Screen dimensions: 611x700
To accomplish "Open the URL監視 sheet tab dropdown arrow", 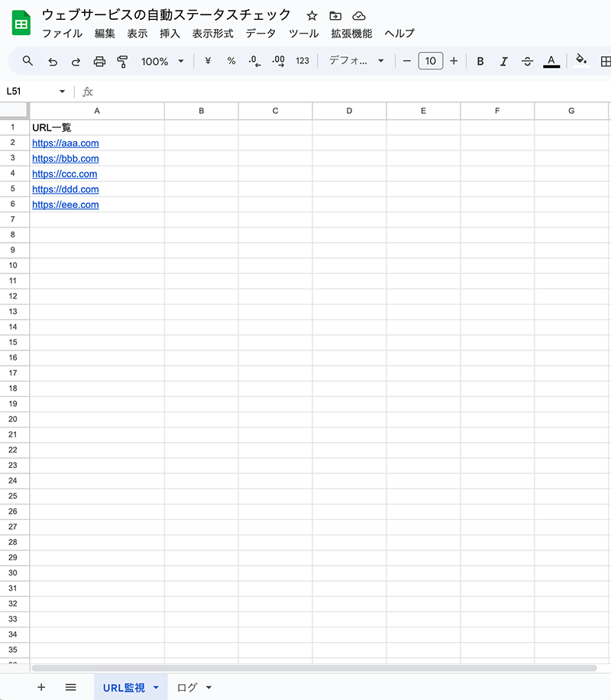I will click(x=157, y=687).
